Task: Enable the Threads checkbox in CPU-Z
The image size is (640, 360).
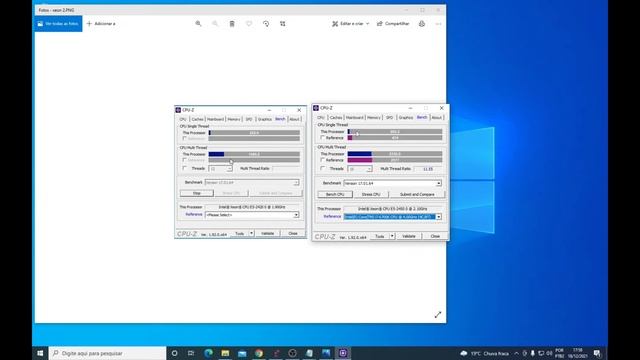Action: pos(322,169)
